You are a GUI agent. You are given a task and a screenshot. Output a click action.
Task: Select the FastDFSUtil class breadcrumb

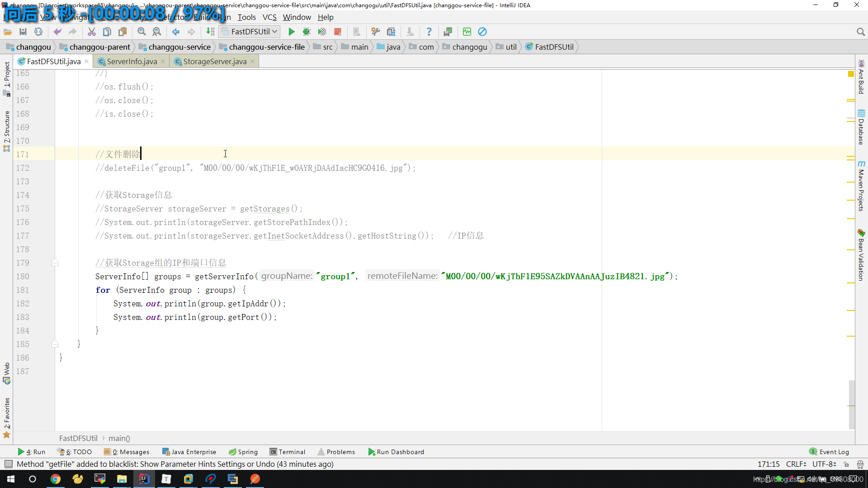[x=549, y=47]
